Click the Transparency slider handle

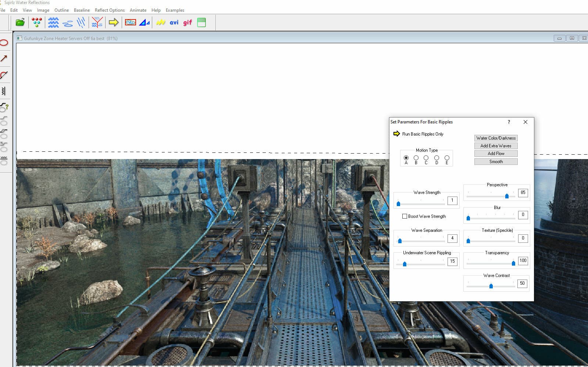(513, 263)
